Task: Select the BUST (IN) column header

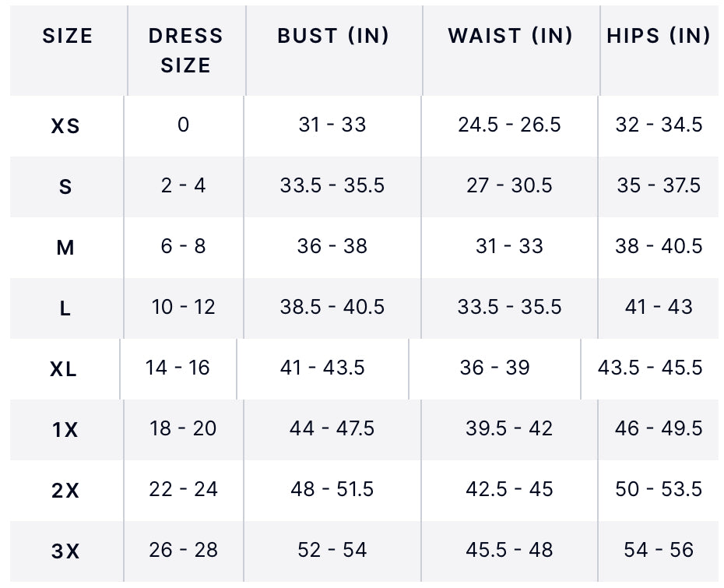Action: coord(333,36)
